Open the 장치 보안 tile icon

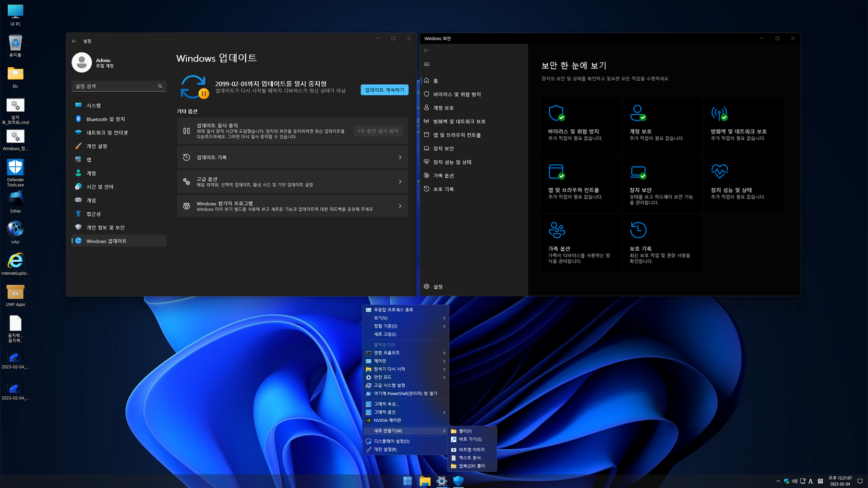(x=638, y=172)
